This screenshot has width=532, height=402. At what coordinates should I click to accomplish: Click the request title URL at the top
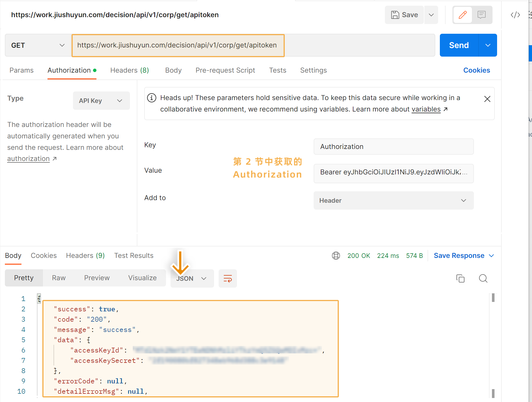click(x=115, y=15)
